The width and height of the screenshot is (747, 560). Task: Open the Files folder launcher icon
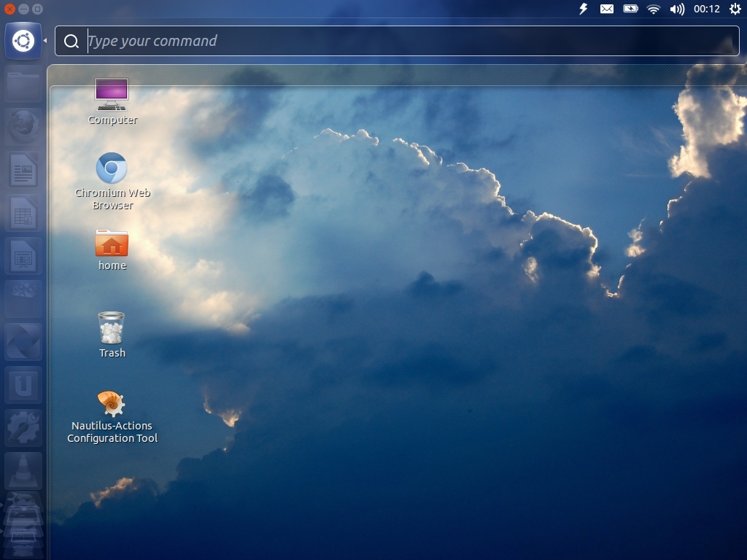[23, 85]
